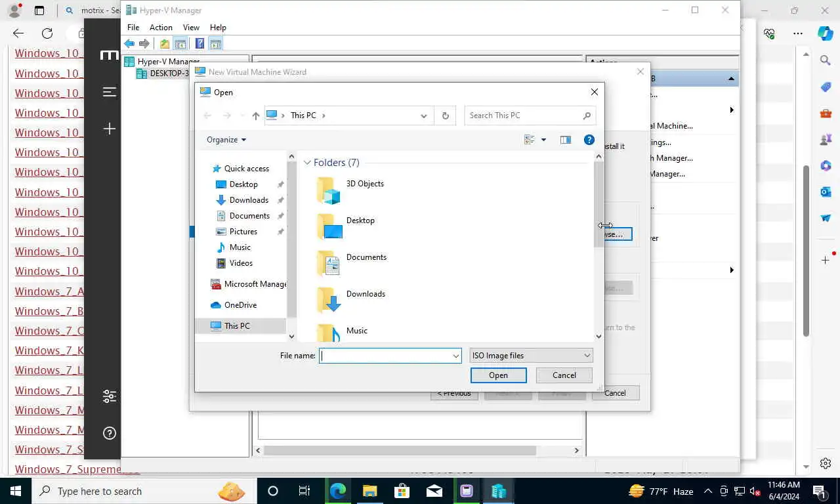Click Hyper-V Manager horizontal scrollbar

(x=417, y=450)
